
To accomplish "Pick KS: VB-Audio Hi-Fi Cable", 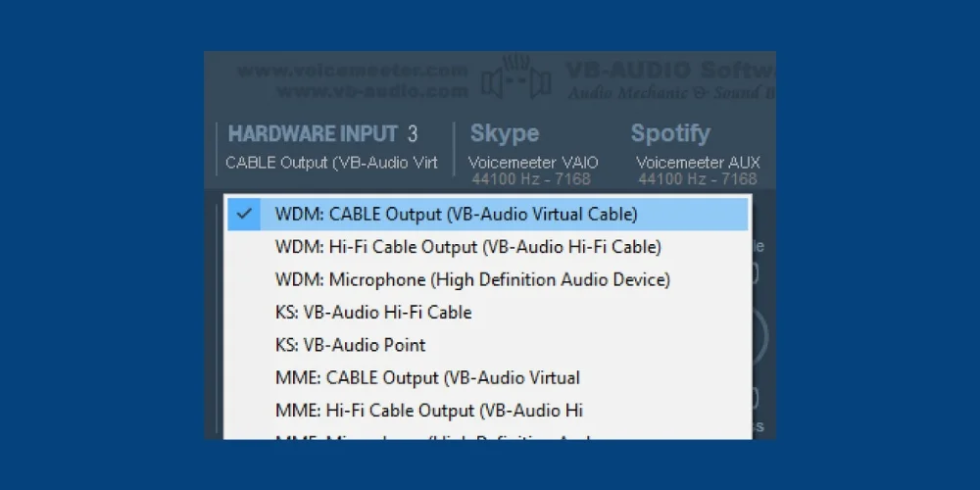I will coord(373,312).
